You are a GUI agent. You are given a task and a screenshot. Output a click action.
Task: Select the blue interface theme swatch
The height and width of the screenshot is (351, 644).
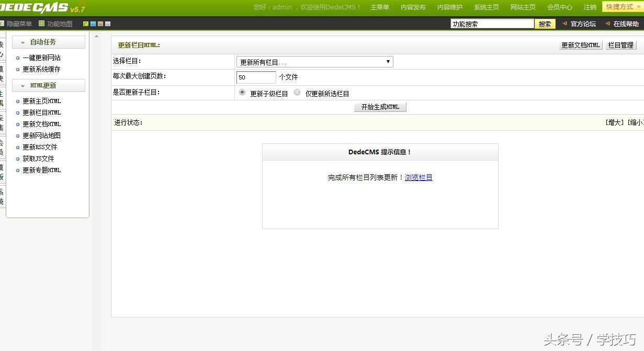point(94,24)
